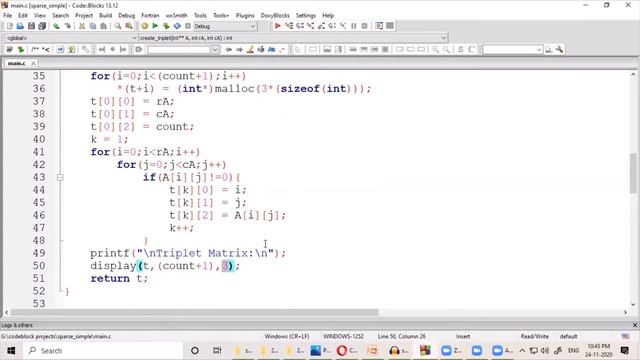Collapse the code fold at line 43
This screenshot has width=640, height=360.
(x=60, y=178)
